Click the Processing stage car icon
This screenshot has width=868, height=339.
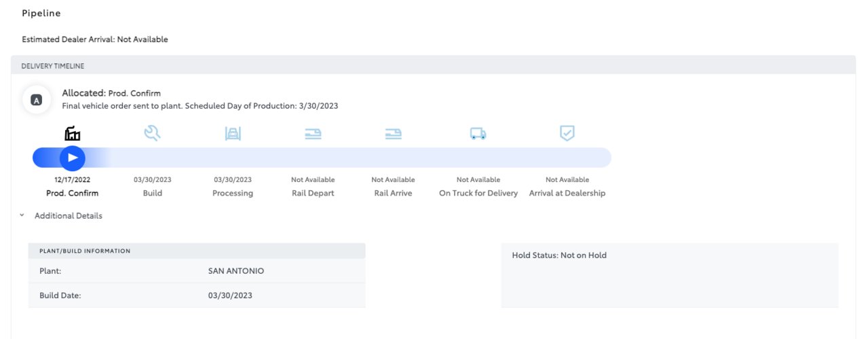(233, 134)
